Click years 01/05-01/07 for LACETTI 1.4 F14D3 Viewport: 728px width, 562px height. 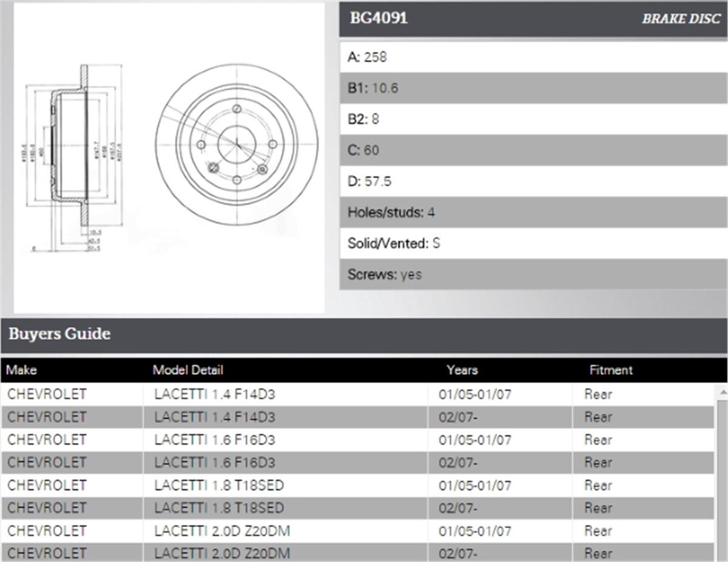tap(475, 395)
